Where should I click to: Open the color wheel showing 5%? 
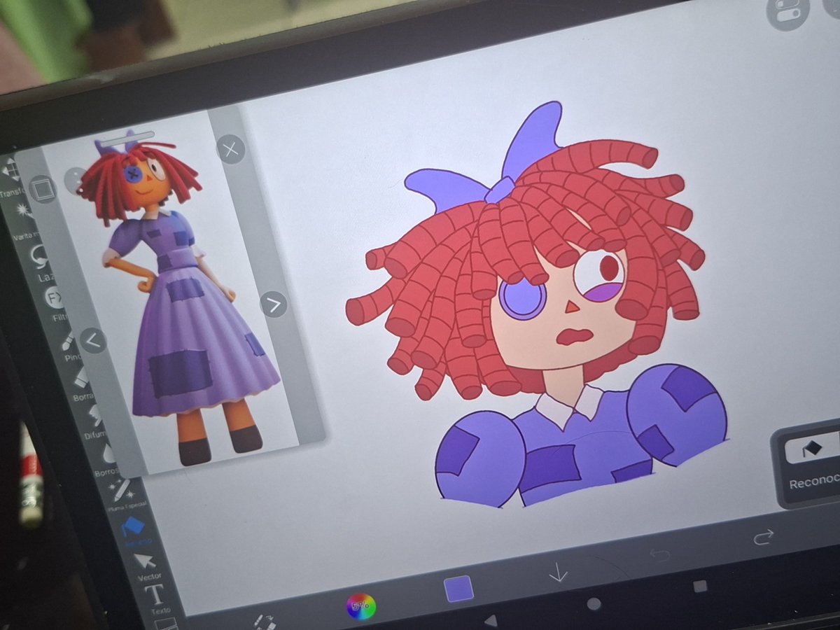[x=361, y=606]
